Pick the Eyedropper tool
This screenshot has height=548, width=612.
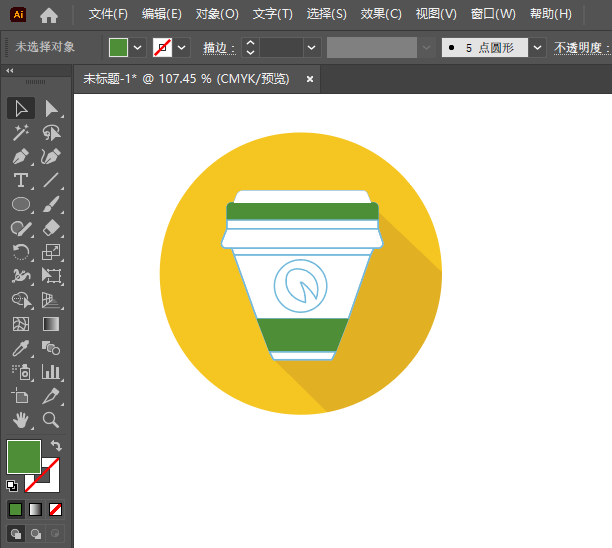(21, 348)
